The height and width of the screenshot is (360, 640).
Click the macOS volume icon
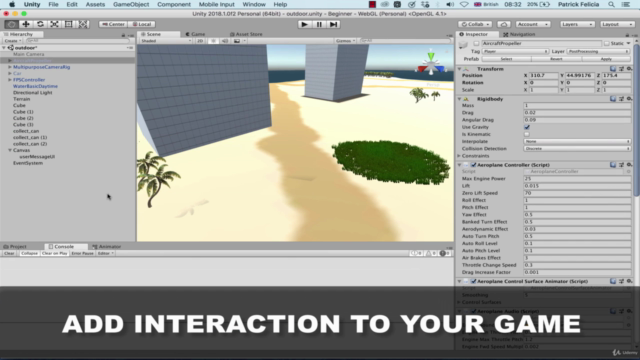coord(450,4)
